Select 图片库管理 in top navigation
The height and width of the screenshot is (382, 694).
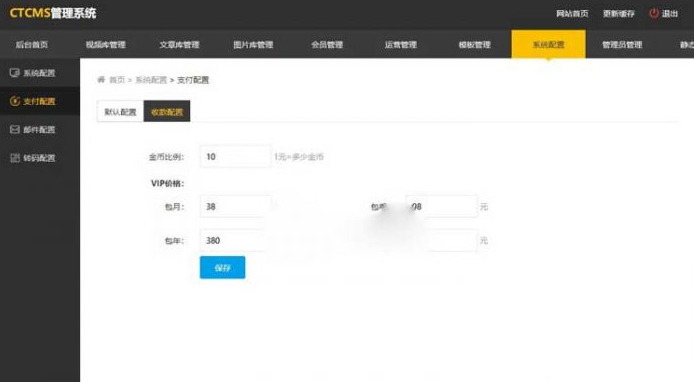click(253, 44)
